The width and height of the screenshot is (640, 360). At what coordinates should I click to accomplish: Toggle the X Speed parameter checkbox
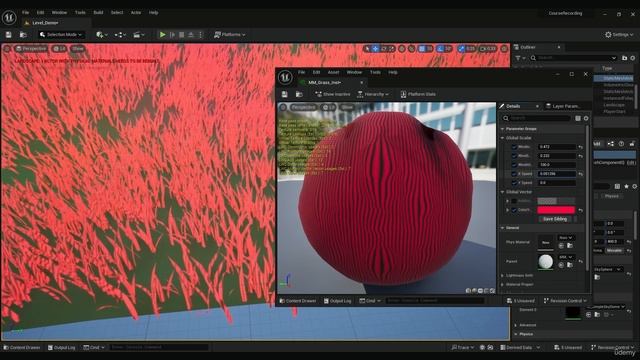tap(514, 174)
